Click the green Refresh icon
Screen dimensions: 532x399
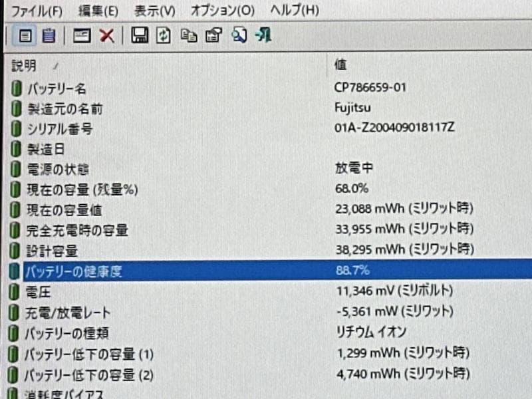[x=162, y=36]
